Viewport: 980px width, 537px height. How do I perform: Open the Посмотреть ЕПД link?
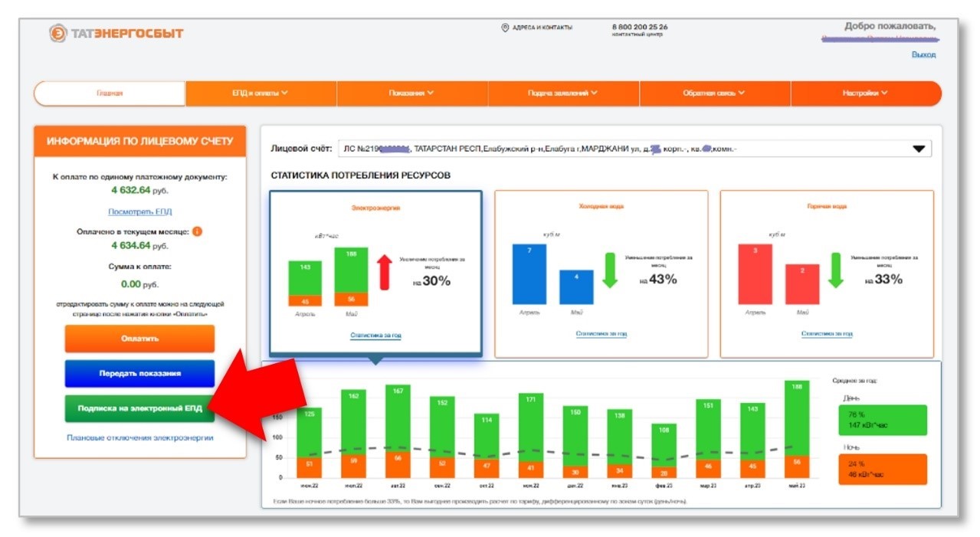[139, 211]
